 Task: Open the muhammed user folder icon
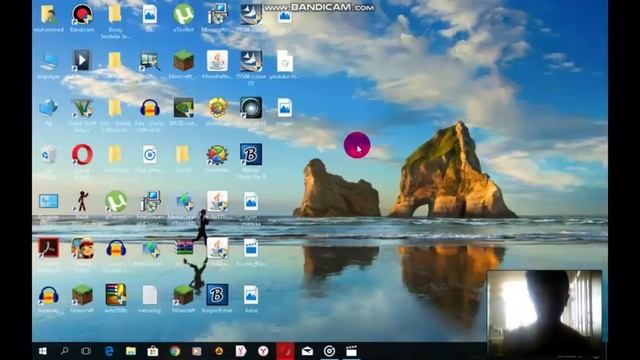pyautogui.click(x=49, y=14)
